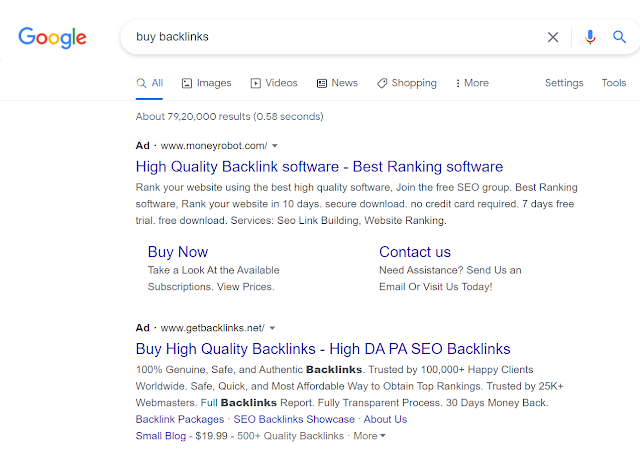Submit search with magnifying glass icon
Image resolution: width=640 pixels, height=460 pixels.
tap(619, 37)
